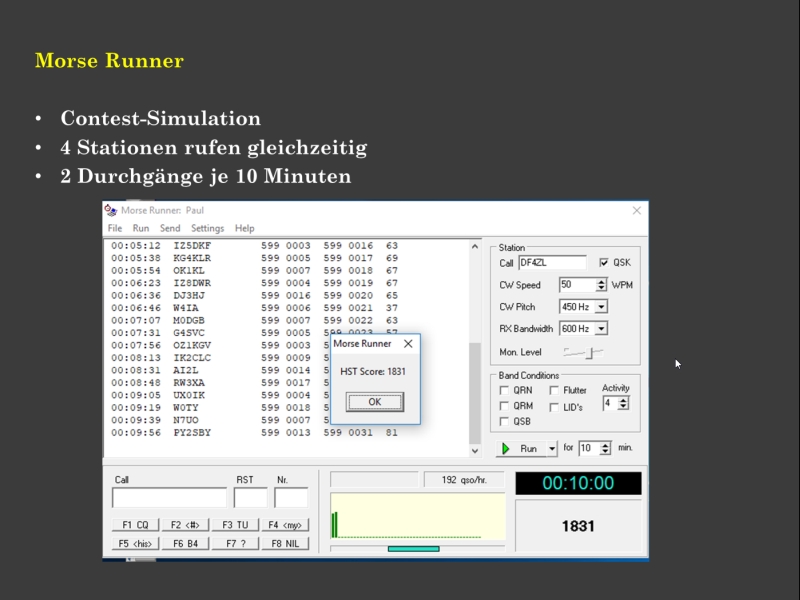Open the CW Pitch dropdown
The image size is (800, 600).
602,307
